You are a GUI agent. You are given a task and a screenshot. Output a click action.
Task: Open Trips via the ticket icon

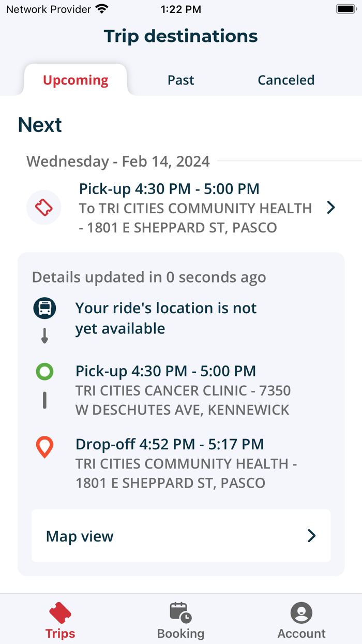tap(60, 613)
